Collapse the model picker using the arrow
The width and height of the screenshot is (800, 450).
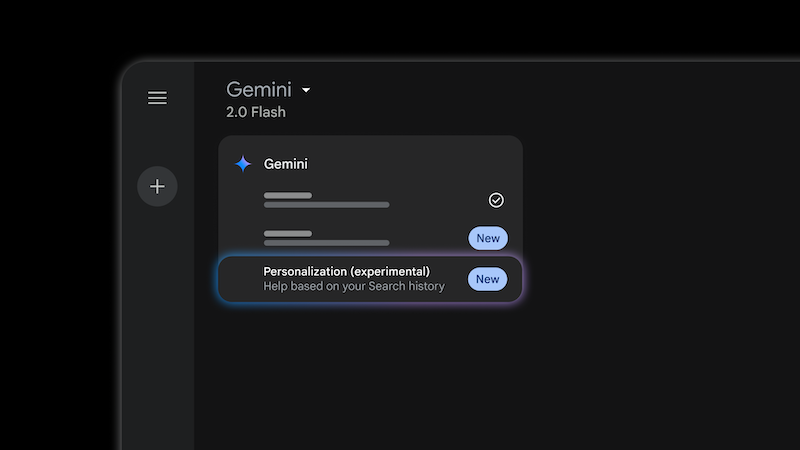click(x=306, y=90)
